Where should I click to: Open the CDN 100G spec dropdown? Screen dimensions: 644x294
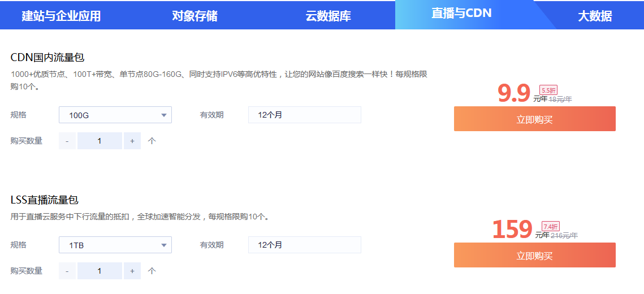pyautogui.click(x=115, y=115)
